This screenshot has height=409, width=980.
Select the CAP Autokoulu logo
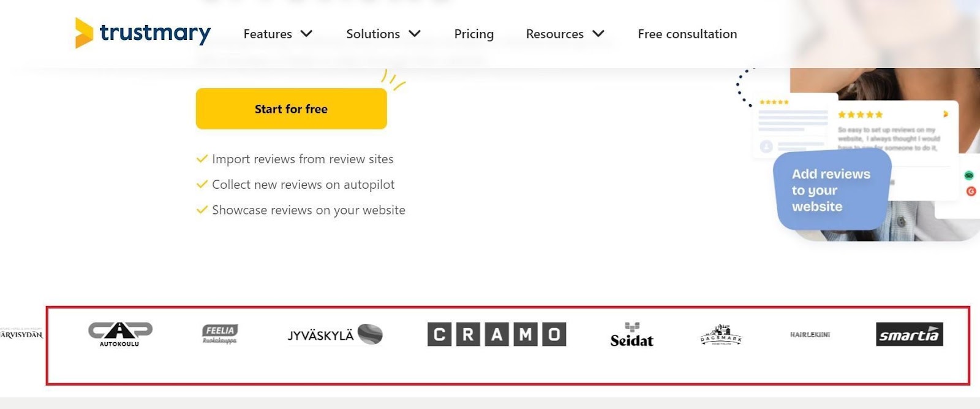120,334
